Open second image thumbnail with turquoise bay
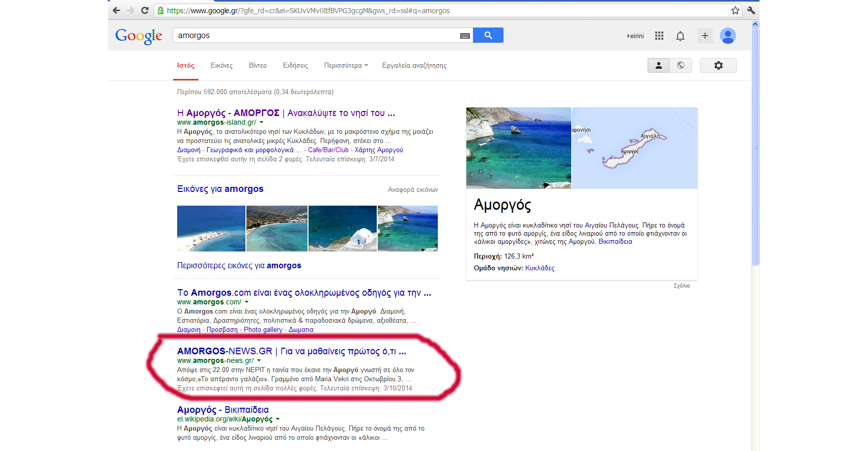The height and width of the screenshot is (451, 868). [x=277, y=229]
